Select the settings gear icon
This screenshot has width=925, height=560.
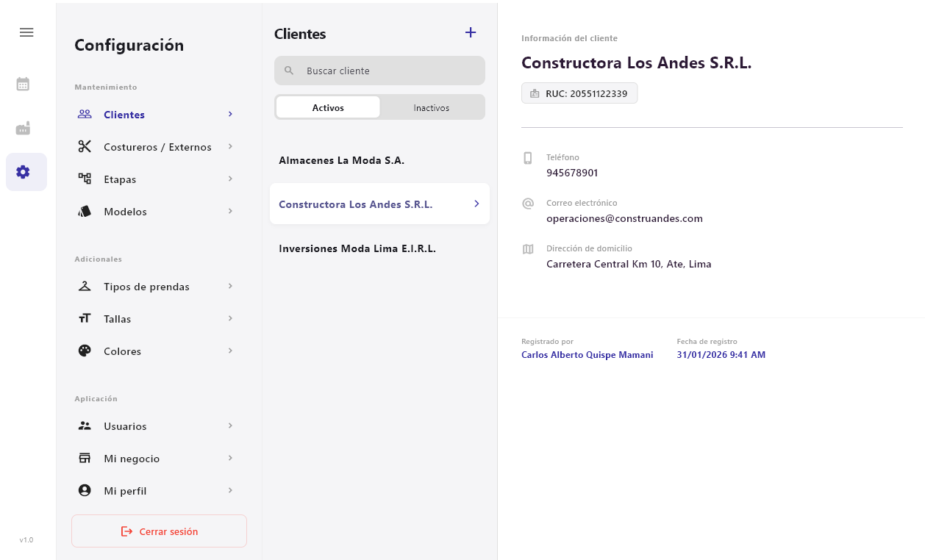pos(23,172)
